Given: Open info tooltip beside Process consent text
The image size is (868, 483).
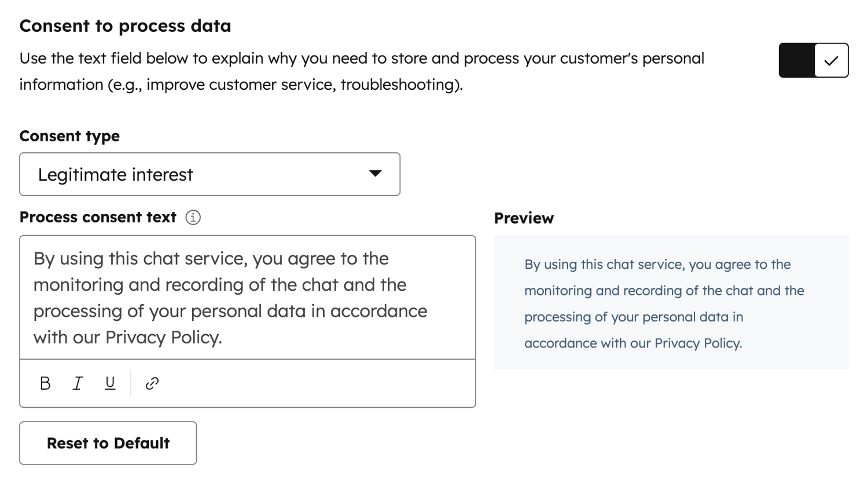Looking at the screenshot, I should tap(193, 217).
